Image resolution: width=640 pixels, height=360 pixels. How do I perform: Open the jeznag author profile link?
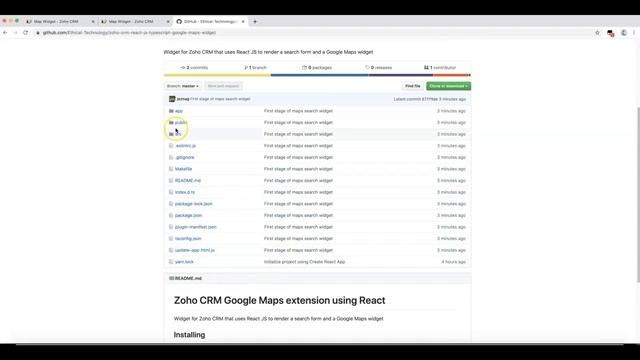183,99
